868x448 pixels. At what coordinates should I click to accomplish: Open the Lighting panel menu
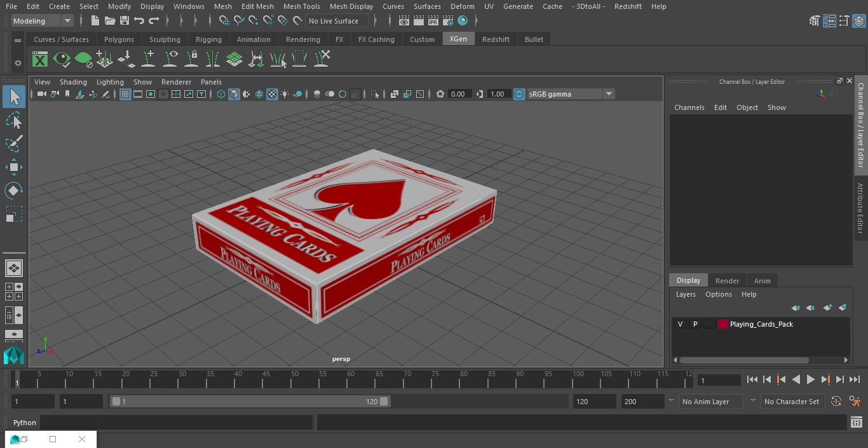(110, 82)
